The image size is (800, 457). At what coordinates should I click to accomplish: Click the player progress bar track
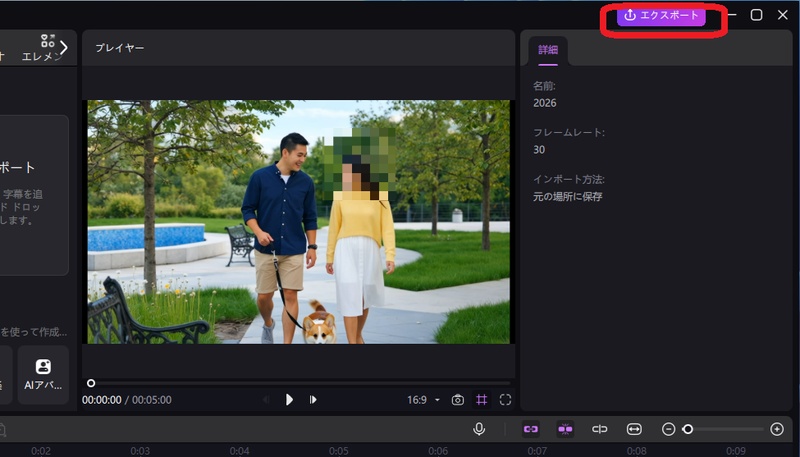301,383
